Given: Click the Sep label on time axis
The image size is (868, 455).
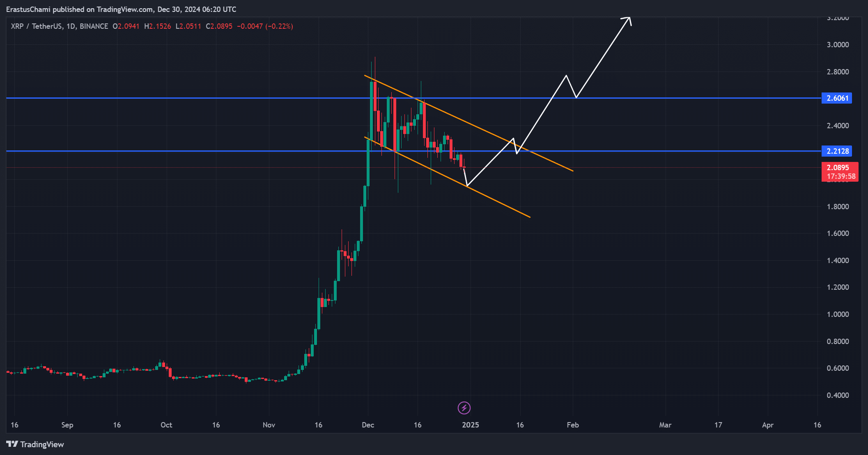Looking at the screenshot, I should pos(67,425).
